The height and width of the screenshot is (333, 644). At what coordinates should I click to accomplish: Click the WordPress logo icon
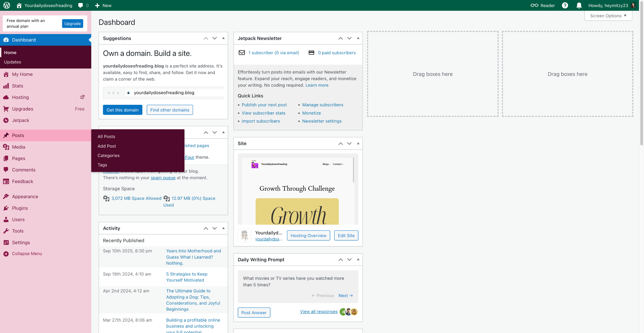[x=7, y=5]
